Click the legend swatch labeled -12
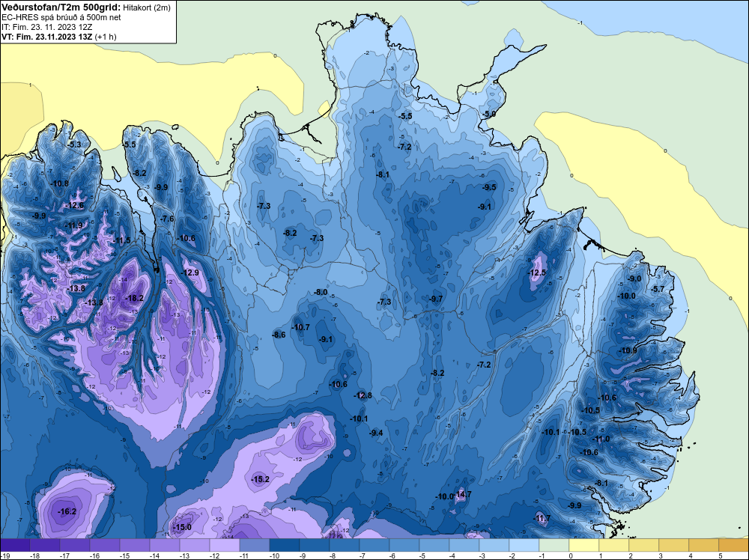 pyautogui.click(x=225, y=545)
